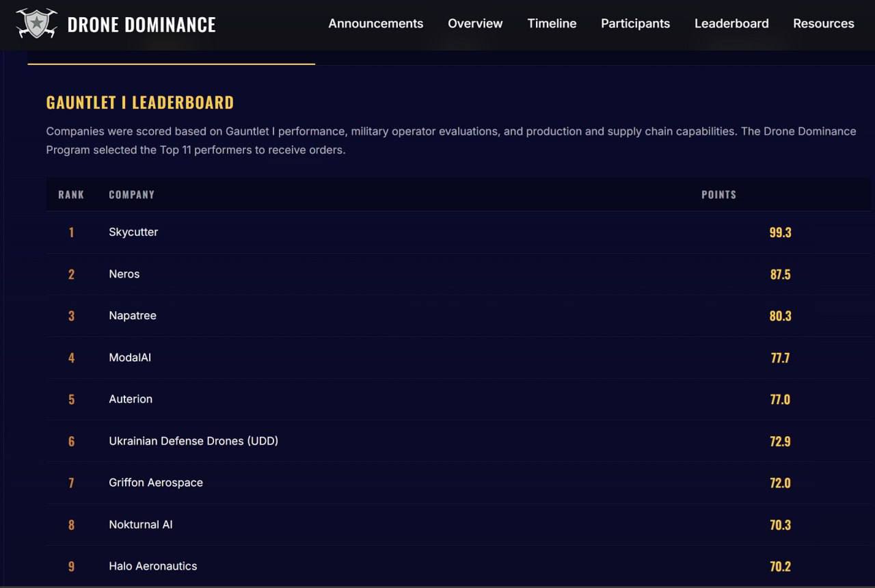Click the DRONE DOMINANCE site title
The height and width of the screenshot is (588, 875).
tap(142, 25)
